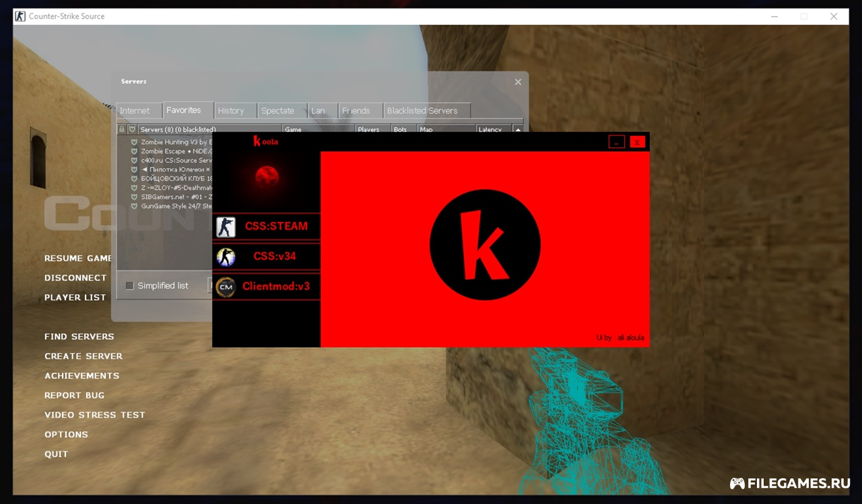Click the Counter-Strike Source window title icon
Viewport: 862px width, 504px height.
pyautogui.click(x=21, y=16)
